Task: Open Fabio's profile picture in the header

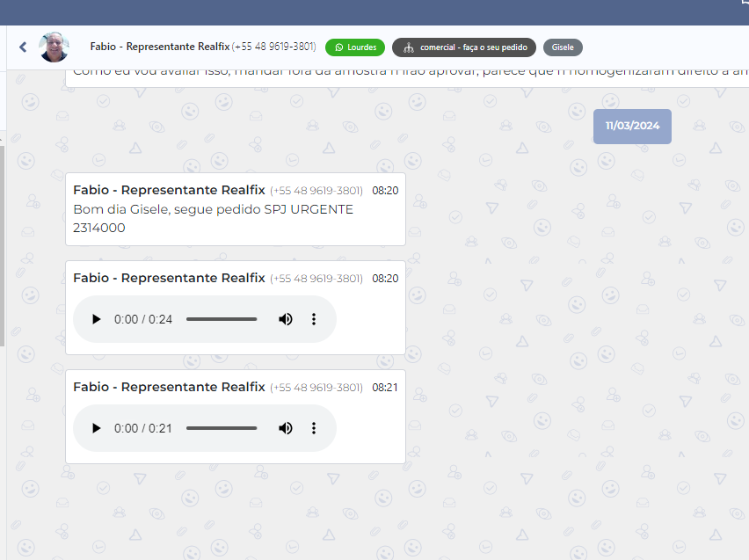Action: tap(54, 47)
